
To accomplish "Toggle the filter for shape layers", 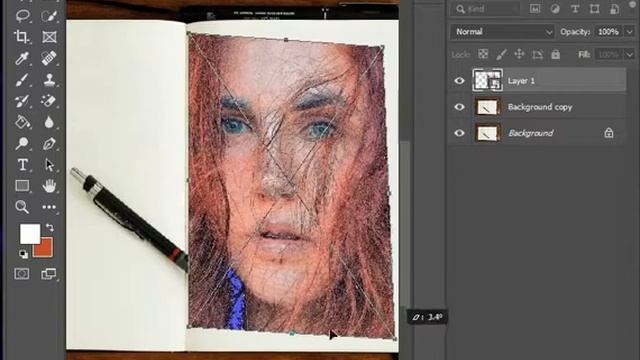I will pos(594,9).
